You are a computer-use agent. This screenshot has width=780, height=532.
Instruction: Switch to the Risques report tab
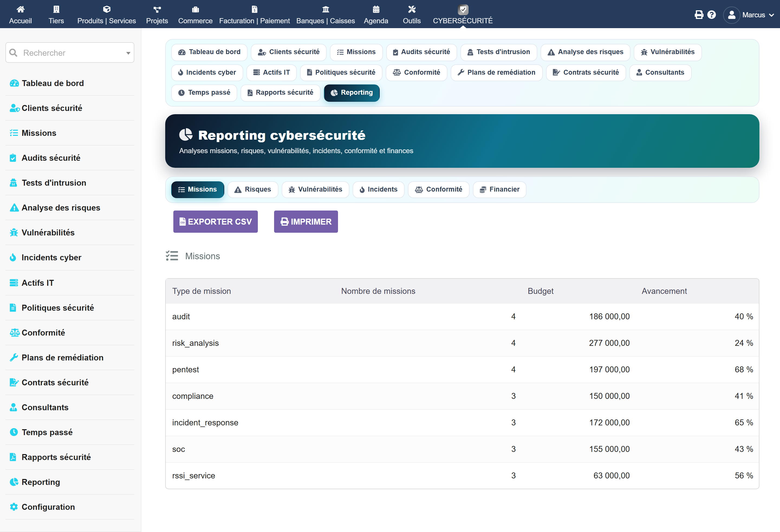(x=253, y=189)
